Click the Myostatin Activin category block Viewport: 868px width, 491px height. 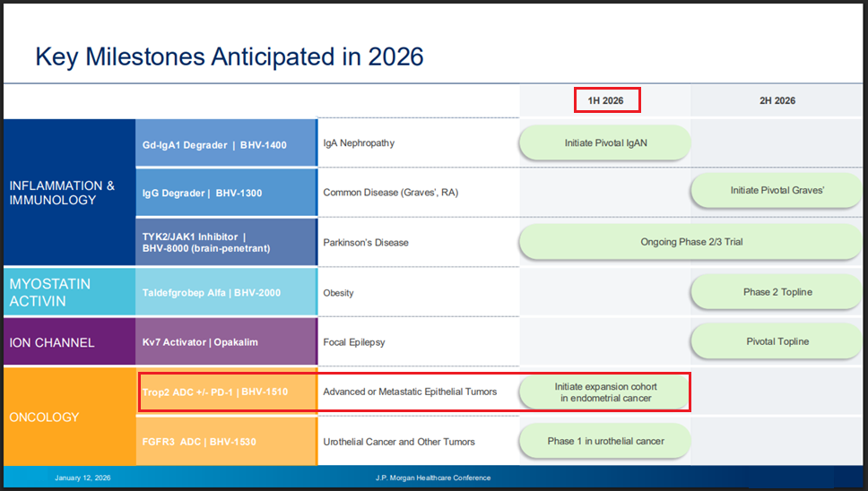point(68,292)
